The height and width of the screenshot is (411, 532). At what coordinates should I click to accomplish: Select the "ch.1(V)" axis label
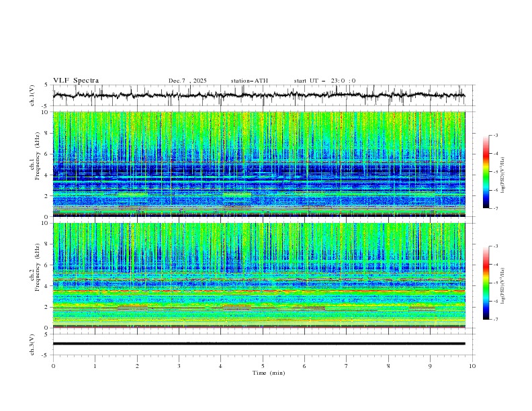[32, 95]
